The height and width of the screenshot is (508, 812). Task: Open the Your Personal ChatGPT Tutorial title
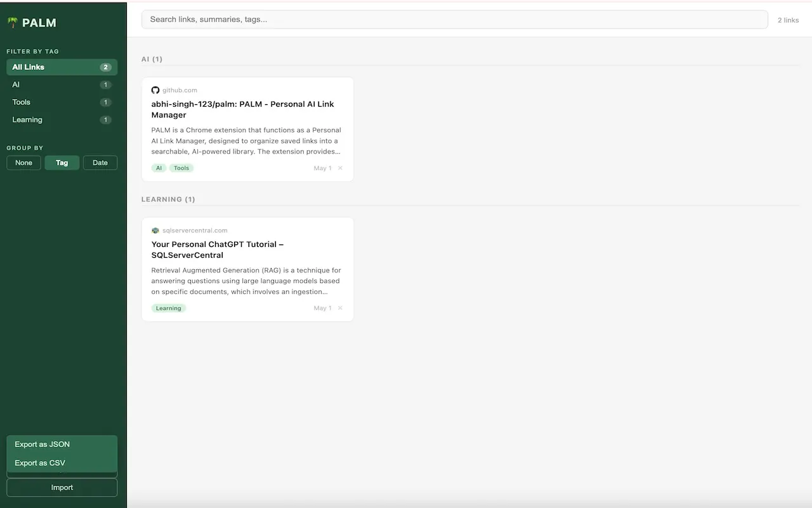pos(218,250)
